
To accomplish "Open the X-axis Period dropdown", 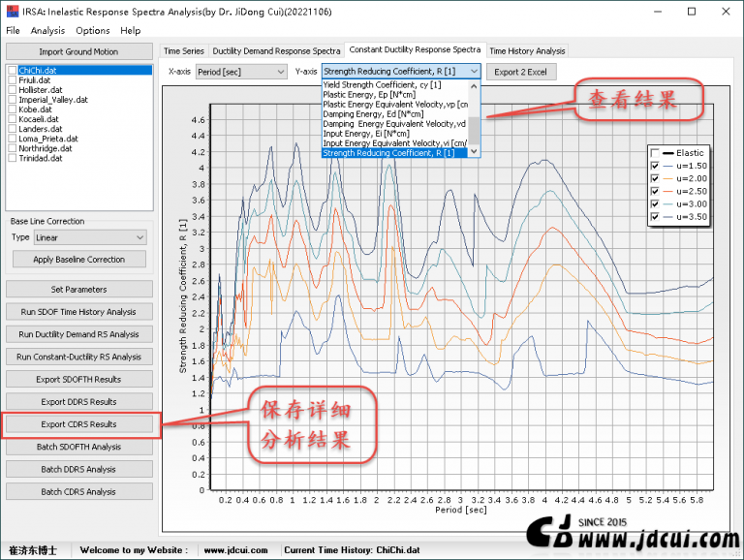I will (x=240, y=72).
